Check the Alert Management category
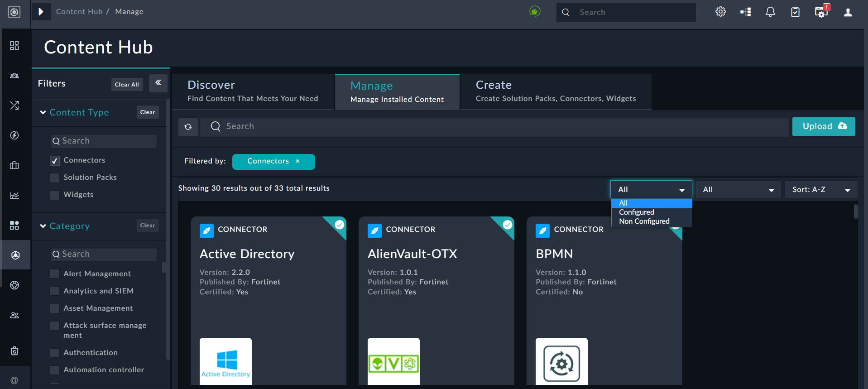This screenshot has height=389, width=868. click(x=55, y=274)
